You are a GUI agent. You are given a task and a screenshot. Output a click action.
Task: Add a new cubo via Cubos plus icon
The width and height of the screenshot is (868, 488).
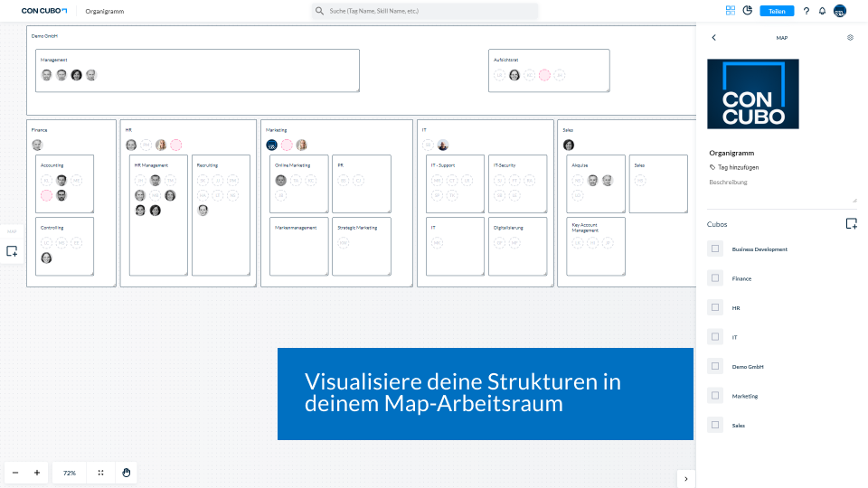pyautogui.click(x=852, y=223)
